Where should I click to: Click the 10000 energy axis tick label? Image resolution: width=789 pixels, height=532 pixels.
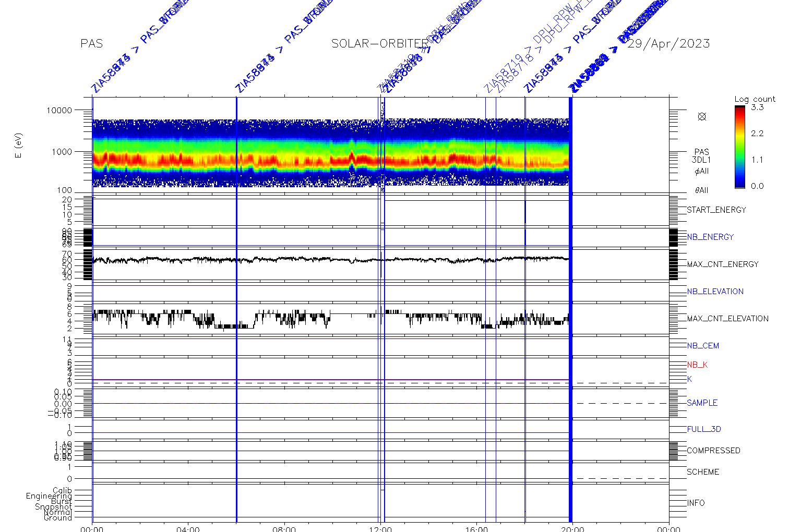[x=58, y=111]
